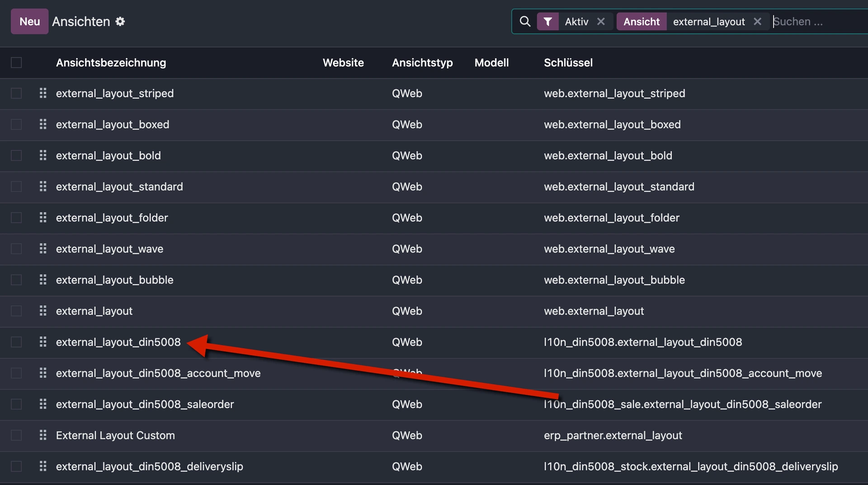
Task: Sort by the Schlüssel column header
Action: [568, 62]
